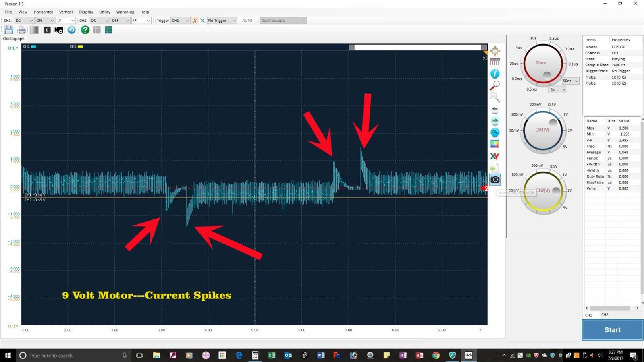Switch to XY mode icon

click(x=494, y=156)
